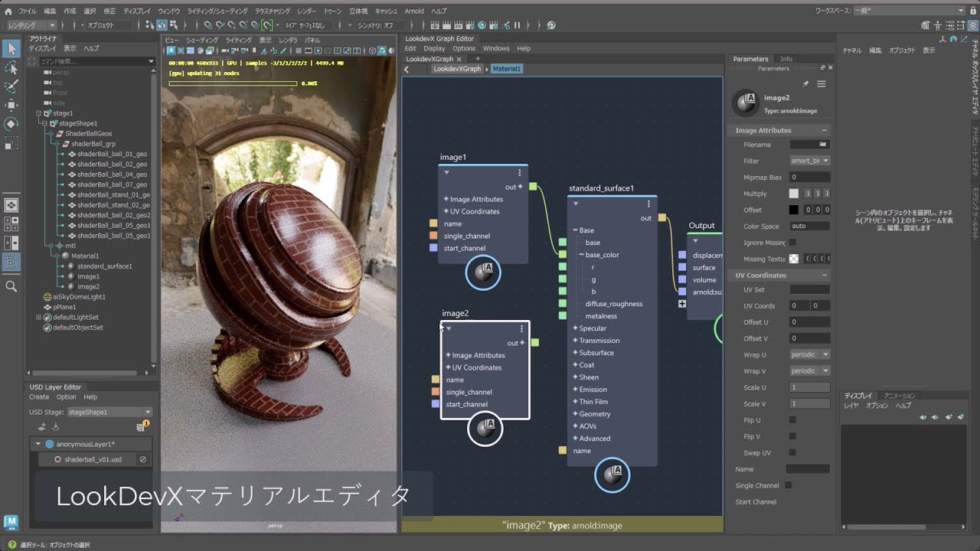Click the Arnold image swatch on the image2 node
This screenshot has height=551, width=980.
pos(485,429)
